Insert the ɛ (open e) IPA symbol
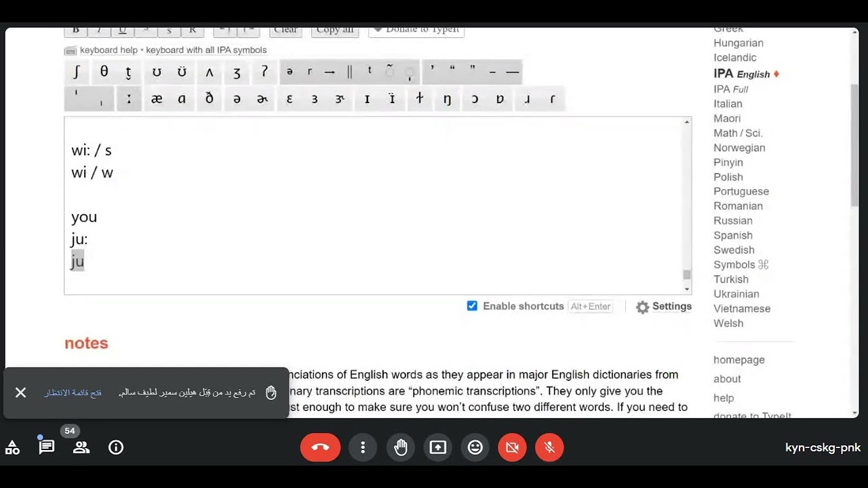 pyautogui.click(x=290, y=99)
